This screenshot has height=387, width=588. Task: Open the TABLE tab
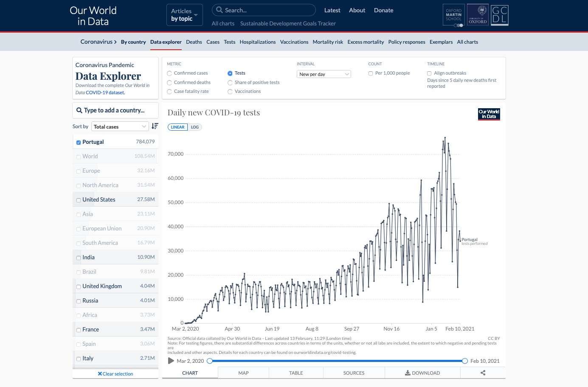pyautogui.click(x=296, y=373)
